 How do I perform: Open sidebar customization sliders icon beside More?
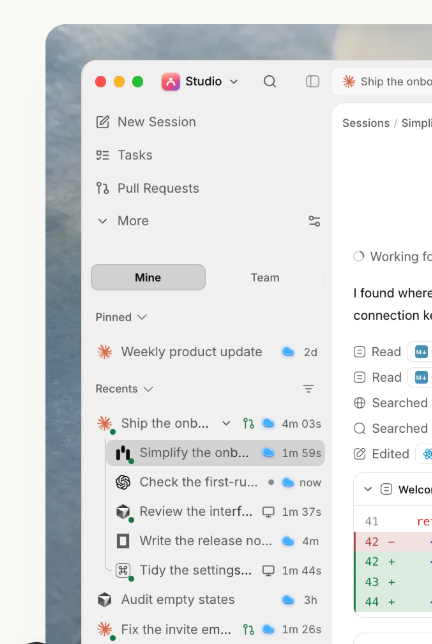[315, 221]
